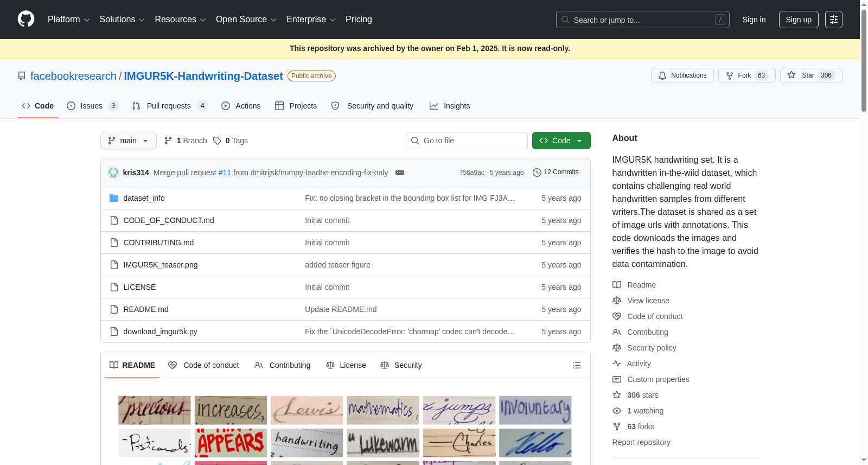
Task: Click the tag icon beside 0 Tags
Action: (217, 141)
